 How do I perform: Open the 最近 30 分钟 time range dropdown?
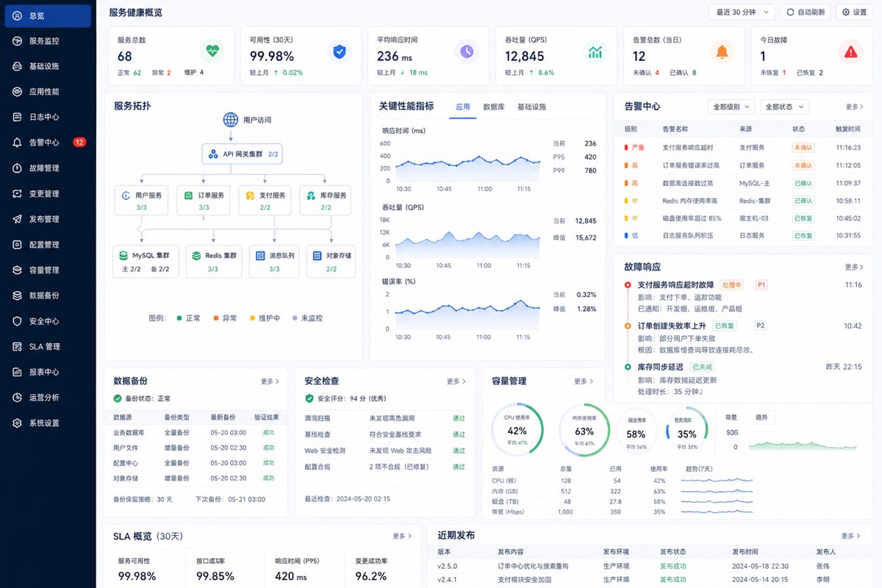coord(742,12)
